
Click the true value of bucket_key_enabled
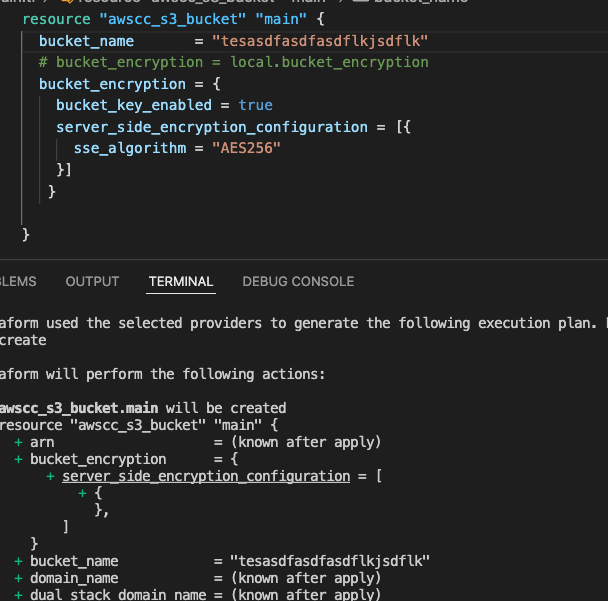pyautogui.click(x=256, y=105)
